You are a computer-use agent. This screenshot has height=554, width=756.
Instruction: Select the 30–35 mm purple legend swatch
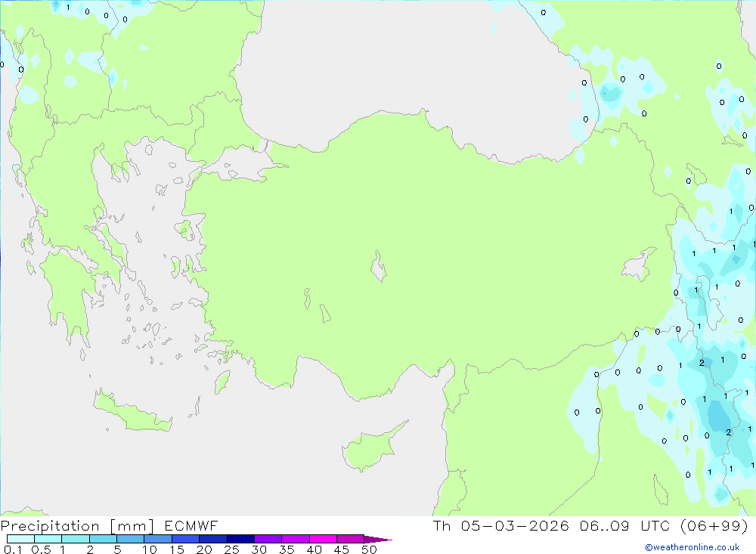pos(268,539)
